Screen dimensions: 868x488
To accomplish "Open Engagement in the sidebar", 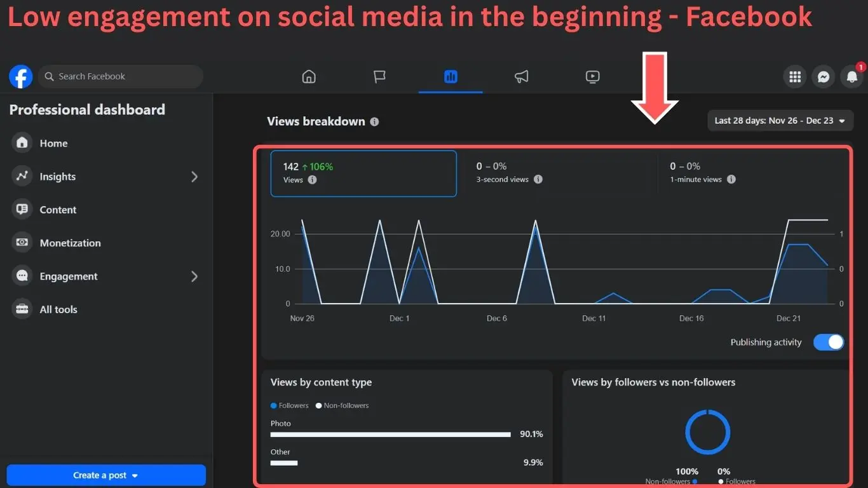I will (x=105, y=276).
